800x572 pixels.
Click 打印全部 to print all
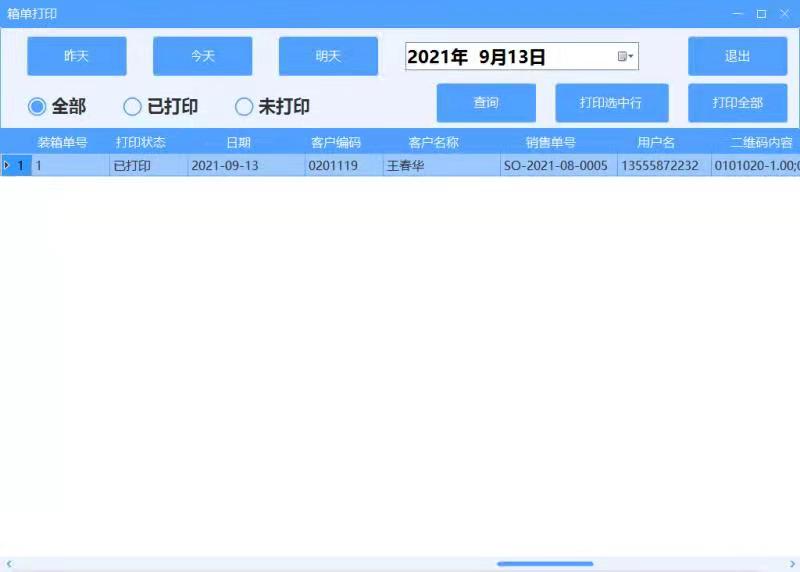coord(738,103)
